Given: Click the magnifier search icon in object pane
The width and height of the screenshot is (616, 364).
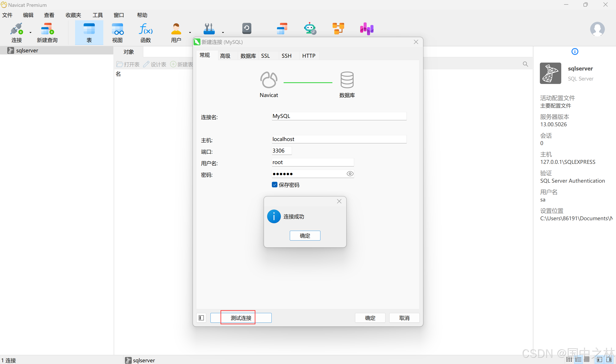Looking at the screenshot, I should pos(525,64).
